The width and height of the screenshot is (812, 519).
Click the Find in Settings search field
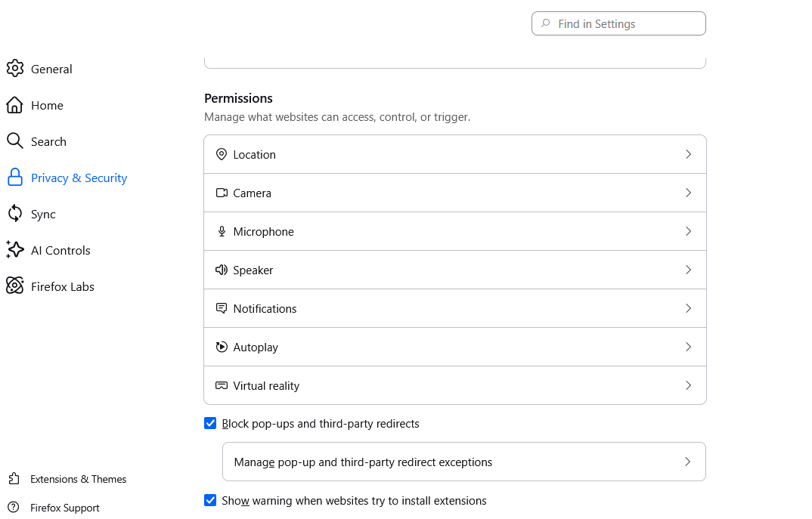[x=618, y=23]
